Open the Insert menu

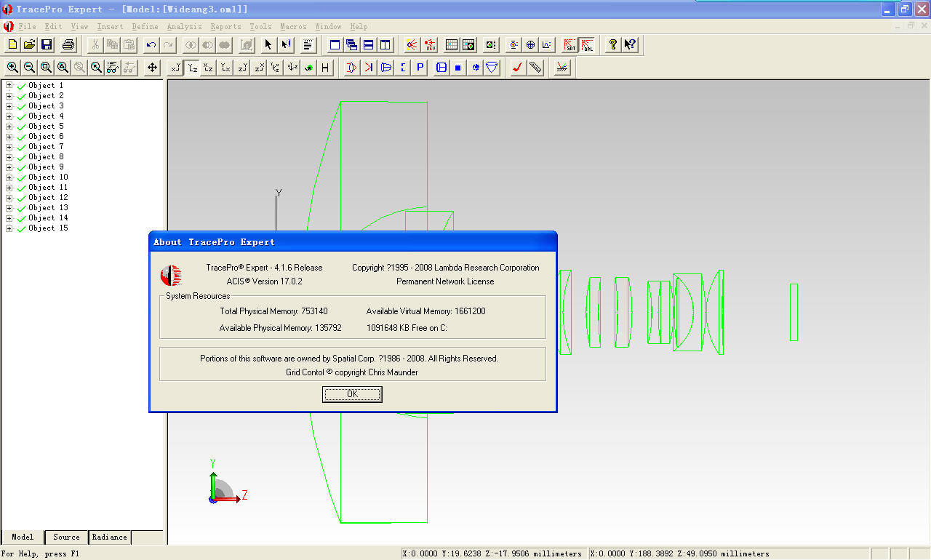click(x=111, y=26)
